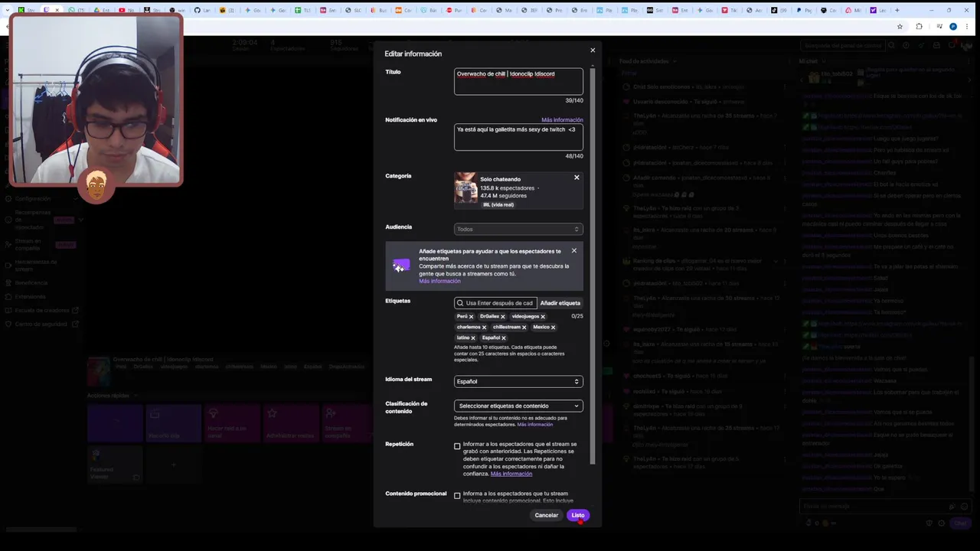980x551 pixels.
Task: Click the Listo button
Action: click(x=578, y=515)
